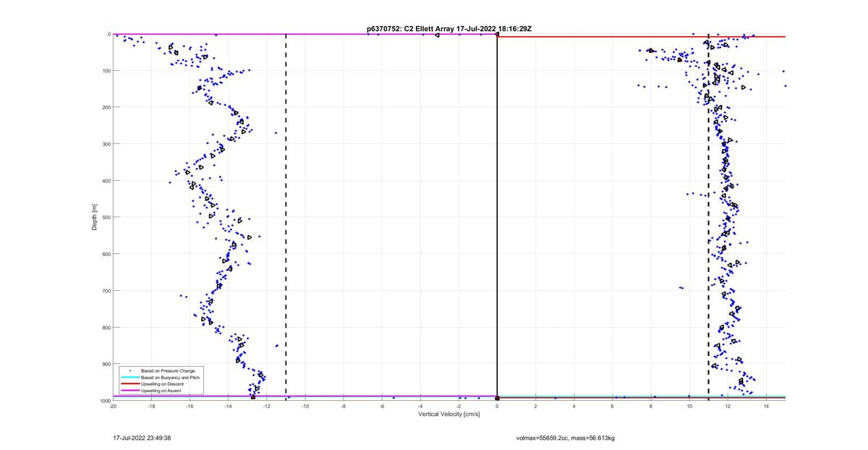Click velocity-axis tick label '10'
Image resolution: width=868 pixels, height=450 pixels.
coord(689,407)
